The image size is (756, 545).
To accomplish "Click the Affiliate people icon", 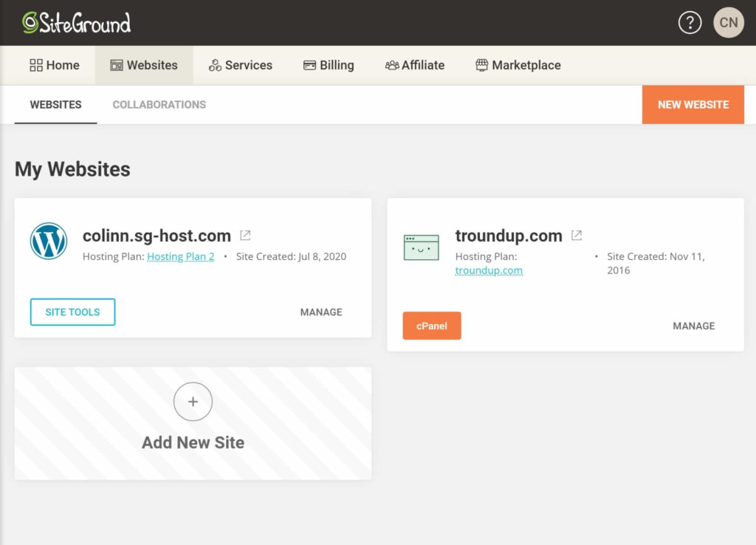I will 392,65.
